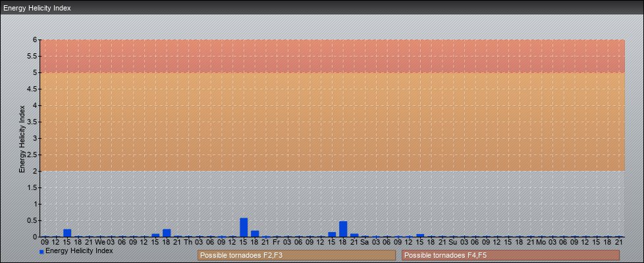Select the Friday 21 blue bar
This screenshot has width=644, height=263.
click(354, 235)
